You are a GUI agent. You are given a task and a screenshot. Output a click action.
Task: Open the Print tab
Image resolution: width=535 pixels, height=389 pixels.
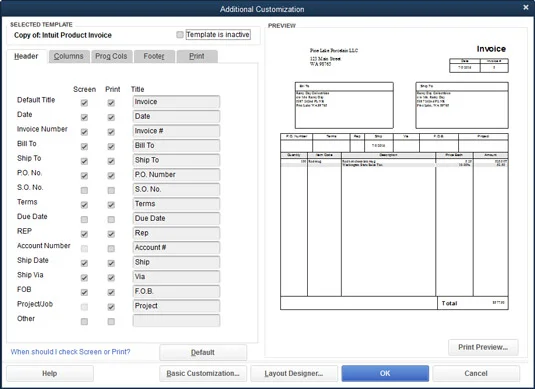(197, 56)
